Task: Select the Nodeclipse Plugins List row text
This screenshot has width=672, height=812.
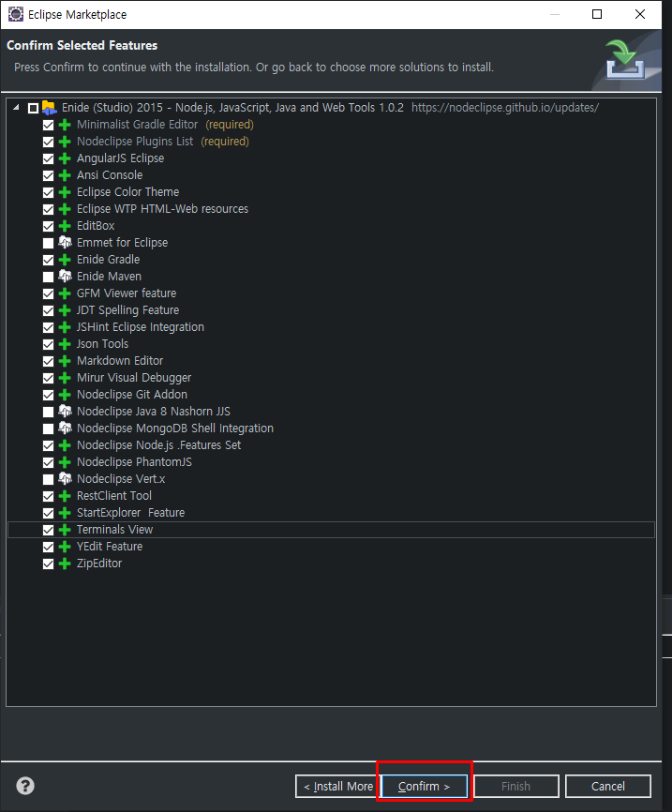Action: point(135,142)
